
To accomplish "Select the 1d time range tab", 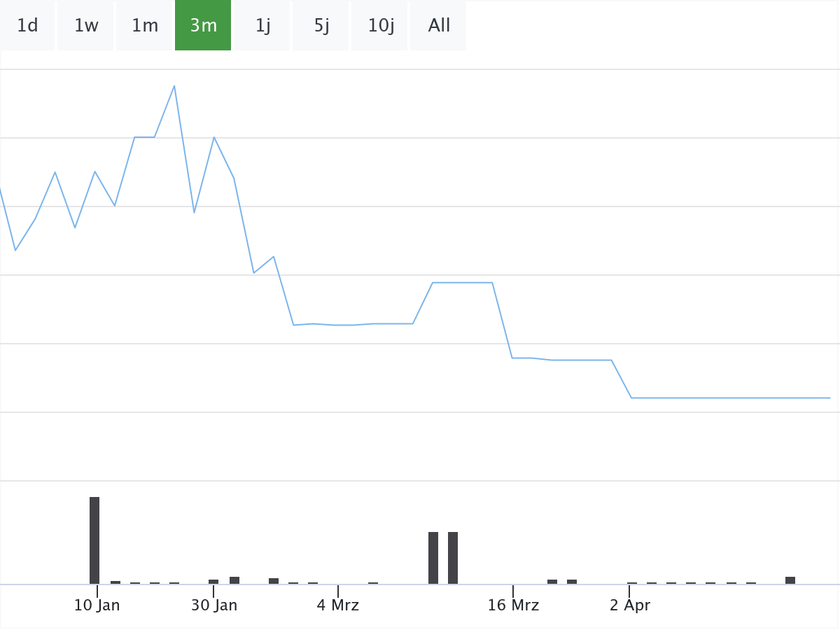I will [27, 26].
